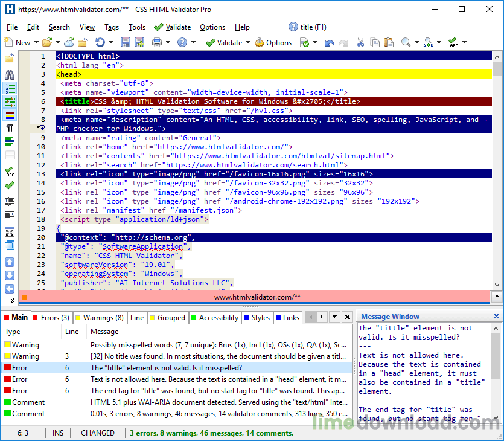504x441 pixels.
Task: Click the binoculars find icon in sidebar
Action: click(10, 75)
